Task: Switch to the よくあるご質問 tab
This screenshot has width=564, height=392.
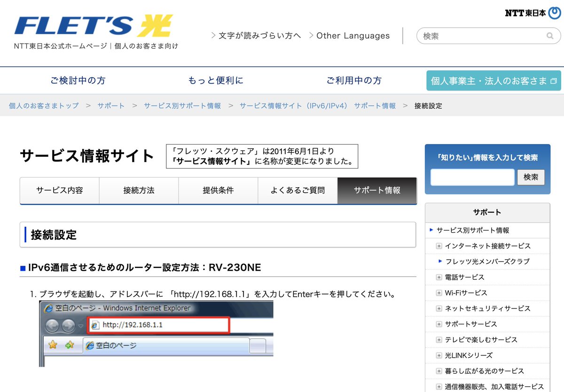Action: [x=298, y=190]
